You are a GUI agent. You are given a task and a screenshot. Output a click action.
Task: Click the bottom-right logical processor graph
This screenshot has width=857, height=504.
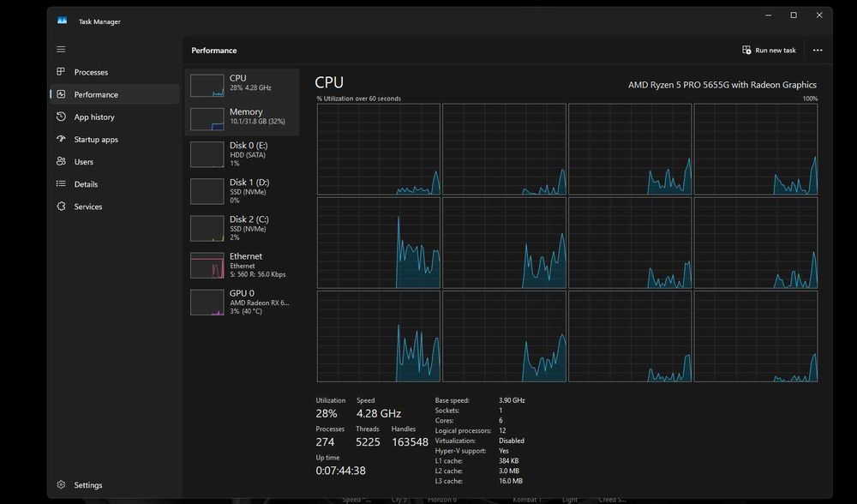pyautogui.click(x=756, y=336)
